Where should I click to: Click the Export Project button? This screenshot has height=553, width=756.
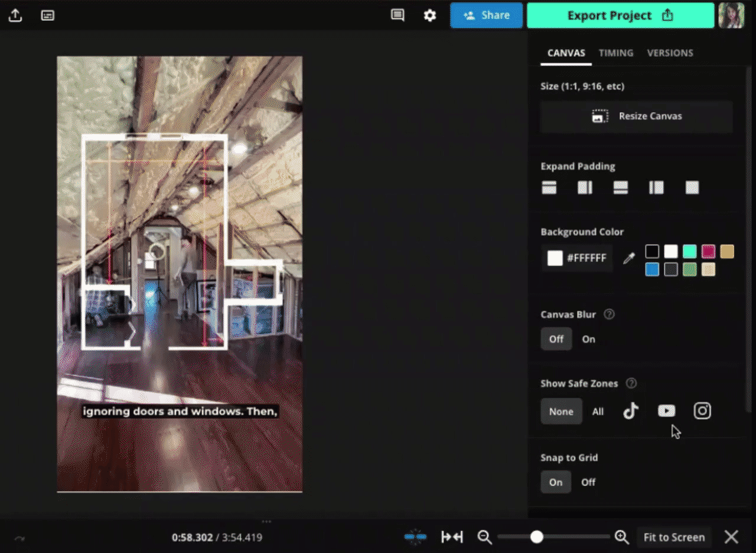coord(620,15)
